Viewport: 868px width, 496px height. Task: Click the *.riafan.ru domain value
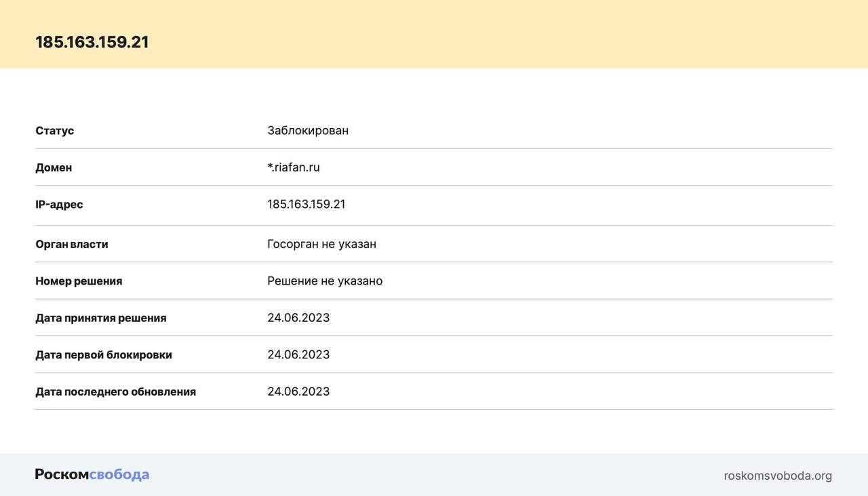point(294,167)
